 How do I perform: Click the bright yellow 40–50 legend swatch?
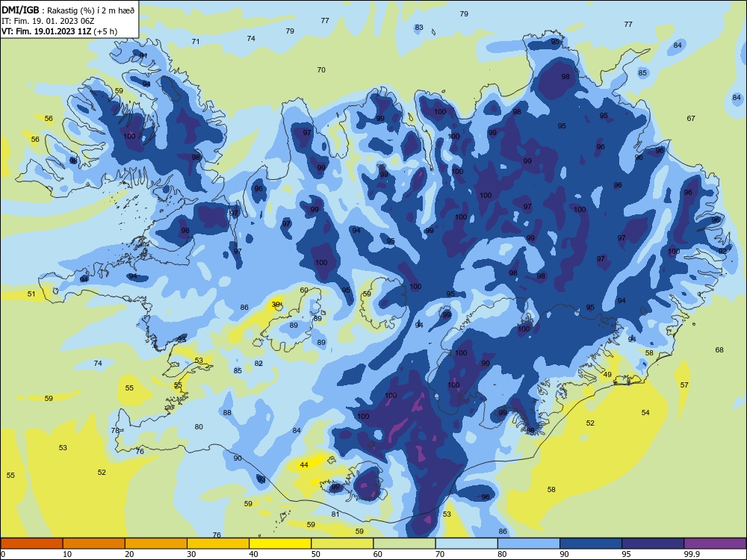(x=280, y=544)
